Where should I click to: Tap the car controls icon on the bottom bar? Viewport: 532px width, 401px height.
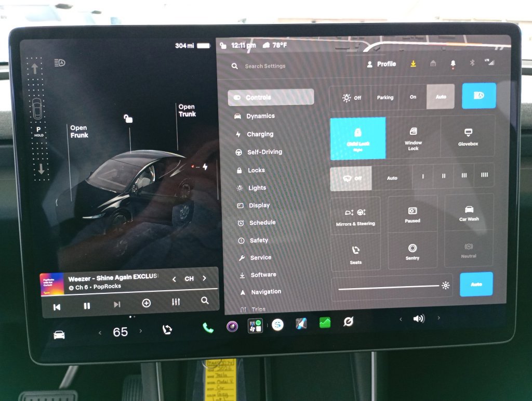pyautogui.click(x=59, y=335)
